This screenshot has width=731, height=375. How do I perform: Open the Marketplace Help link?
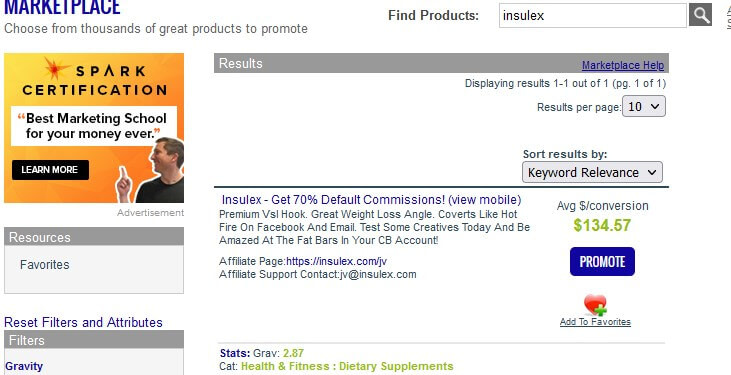click(623, 65)
